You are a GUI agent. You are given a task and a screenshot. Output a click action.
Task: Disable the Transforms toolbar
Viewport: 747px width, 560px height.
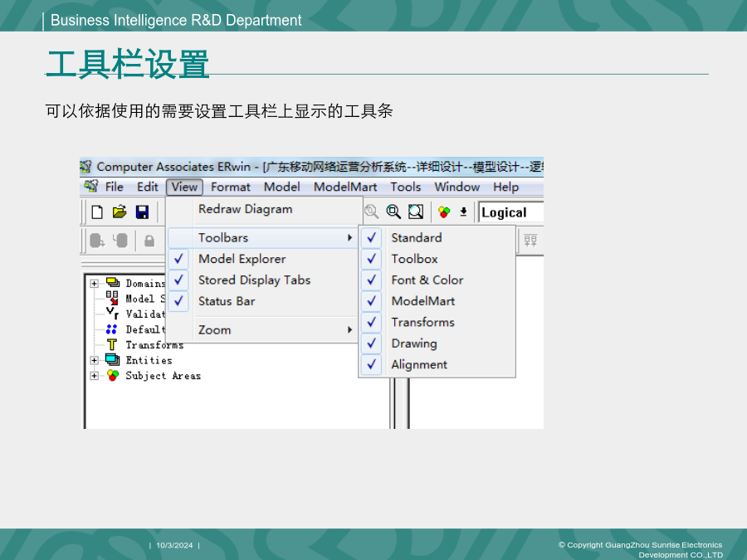(x=437, y=323)
